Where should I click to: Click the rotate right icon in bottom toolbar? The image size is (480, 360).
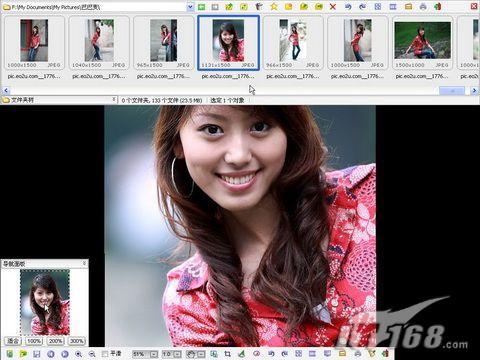click(x=284, y=354)
